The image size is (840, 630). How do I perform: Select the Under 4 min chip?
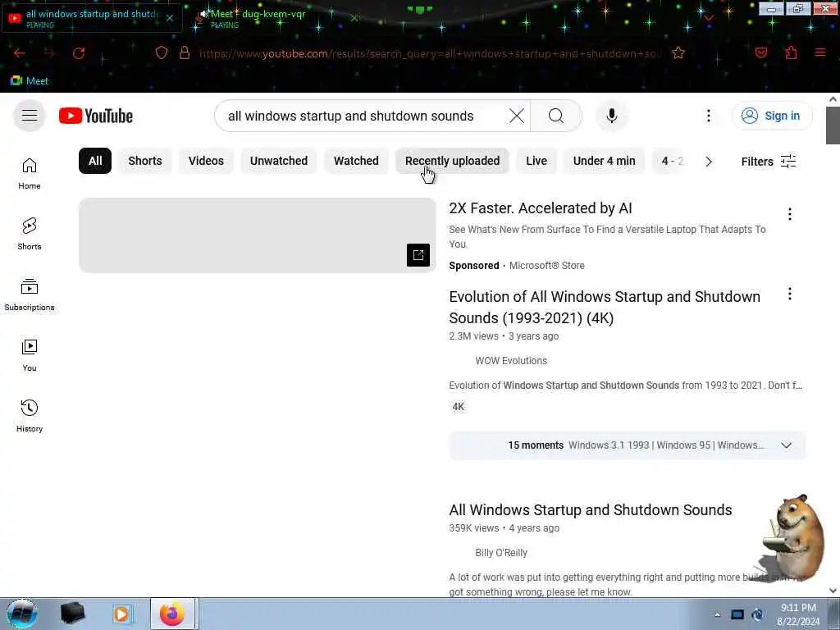pyautogui.click(x=605, y=161)
